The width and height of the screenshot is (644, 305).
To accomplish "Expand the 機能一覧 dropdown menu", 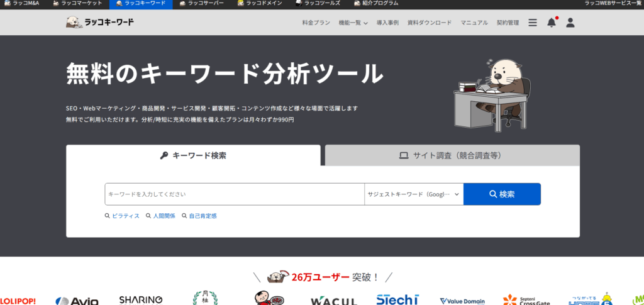I will (x=353, y=23).
